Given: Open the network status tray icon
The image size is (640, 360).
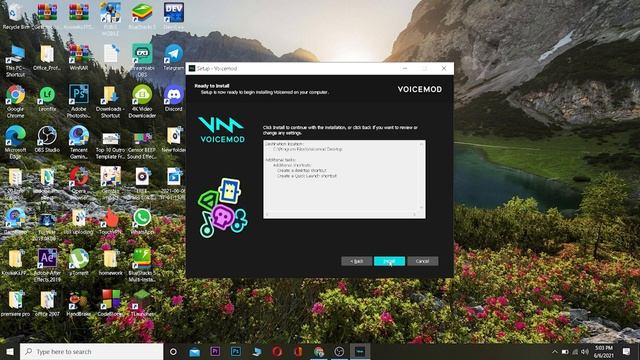Looking at the screenshot, I should click(x=575, y=351).
